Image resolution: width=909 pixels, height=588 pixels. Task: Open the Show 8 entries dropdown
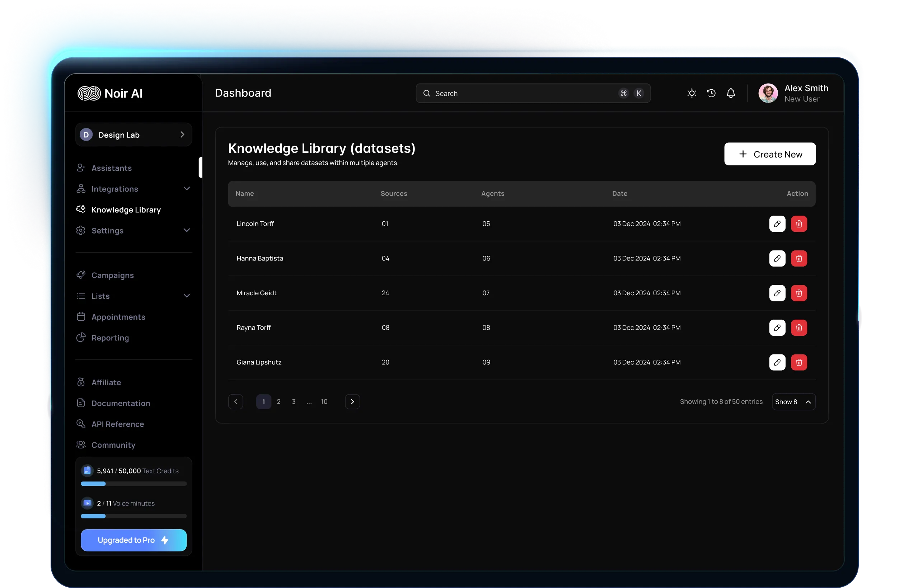coord(793,402)
